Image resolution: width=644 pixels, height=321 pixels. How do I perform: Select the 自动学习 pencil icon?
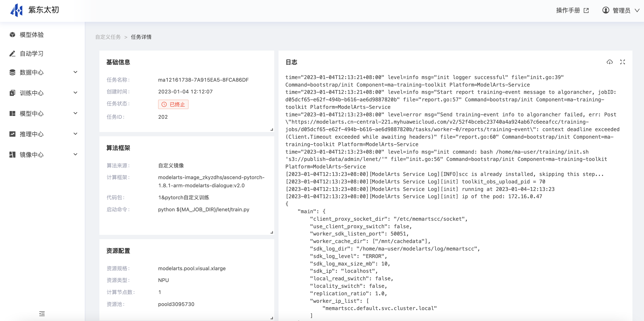[x=12, y=54]
